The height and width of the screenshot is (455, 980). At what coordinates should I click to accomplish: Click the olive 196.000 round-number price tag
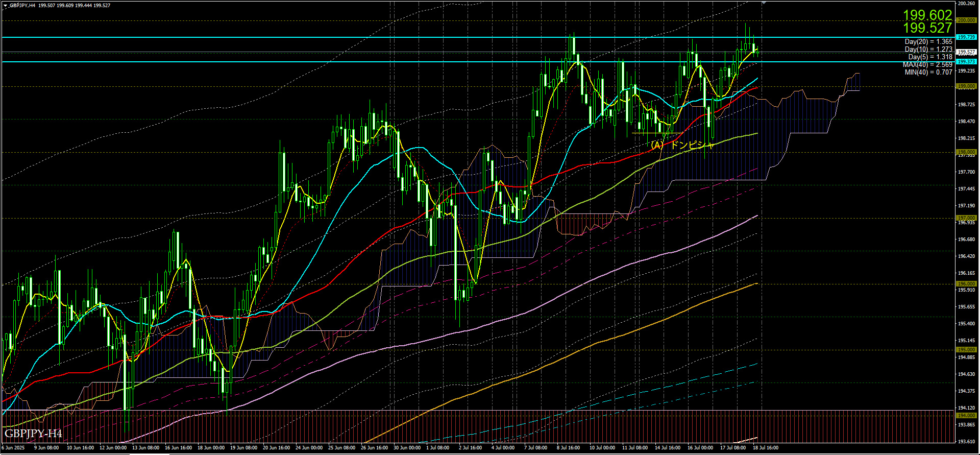pyautogui.click(x=966, y=284)
